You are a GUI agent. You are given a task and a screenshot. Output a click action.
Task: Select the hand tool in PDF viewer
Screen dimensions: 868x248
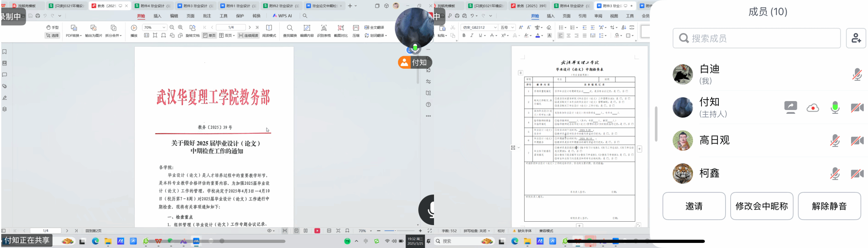point(52,27)
